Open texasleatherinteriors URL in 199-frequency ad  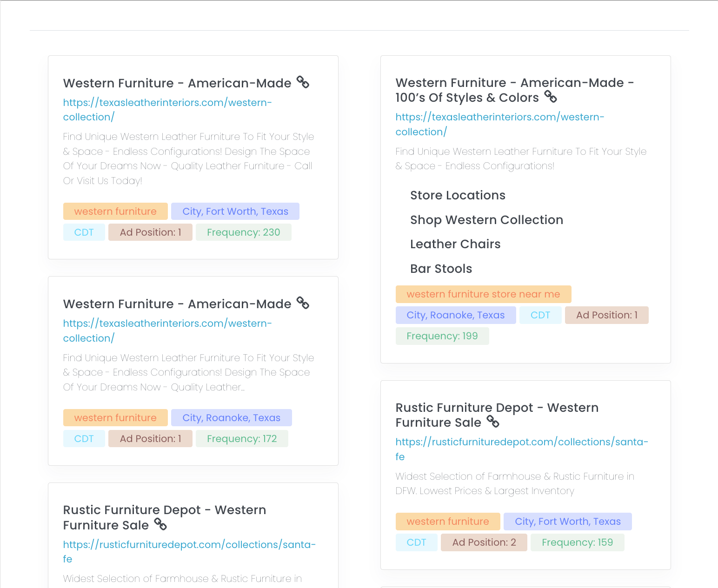tap(499, 124)
